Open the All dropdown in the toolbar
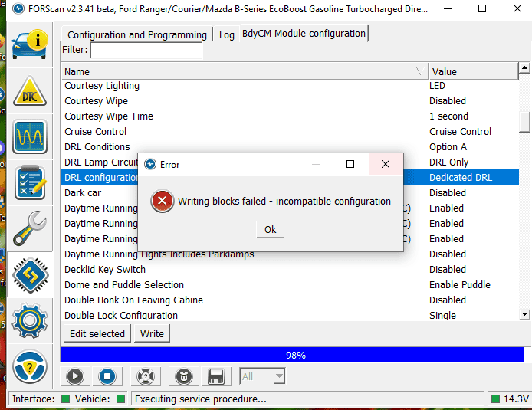532x410 pixels. tap(262, 376)
